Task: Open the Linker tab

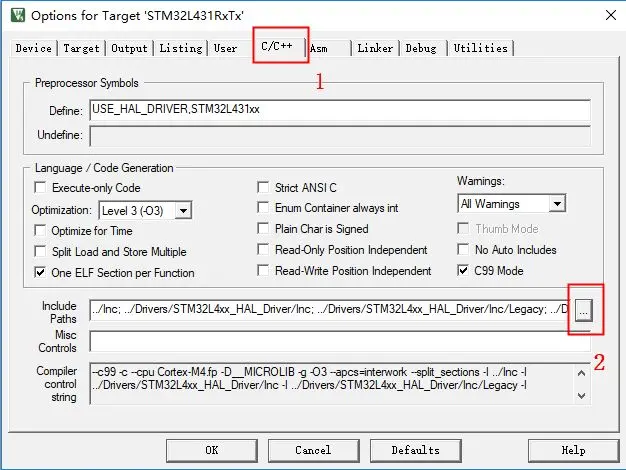Action: (375, 48)
